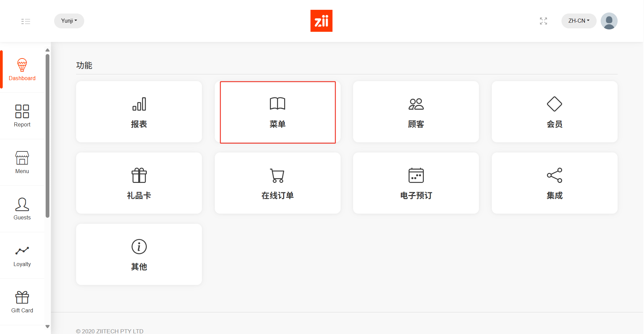Toggle the sidebar collapse hamburger icon
644x334 pixels.
(x=26, y=21)
